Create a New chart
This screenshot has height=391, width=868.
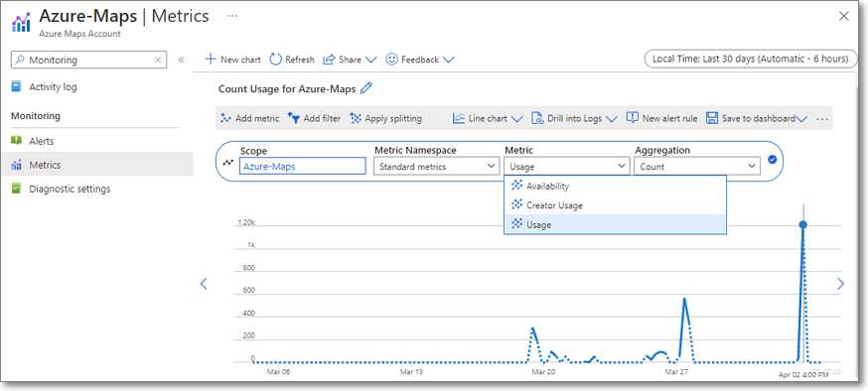[x=233, y=60]
